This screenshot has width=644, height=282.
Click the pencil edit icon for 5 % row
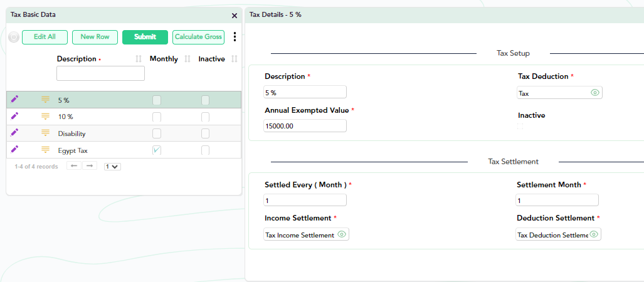pos(14,99)
